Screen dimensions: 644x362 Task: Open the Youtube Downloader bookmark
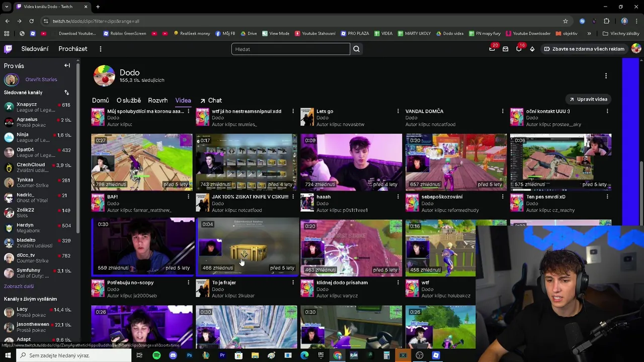528,34
